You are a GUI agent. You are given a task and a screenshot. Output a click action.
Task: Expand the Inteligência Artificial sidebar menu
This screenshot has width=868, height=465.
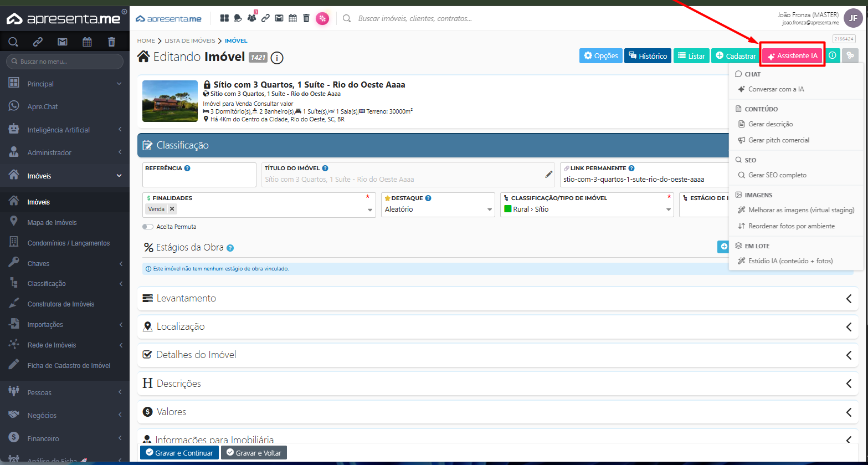tap(65, 130)
